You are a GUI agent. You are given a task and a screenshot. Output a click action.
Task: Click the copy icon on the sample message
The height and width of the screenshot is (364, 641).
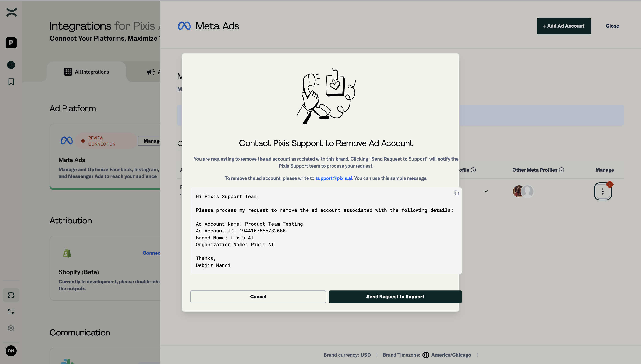click(x=456, y=193)
